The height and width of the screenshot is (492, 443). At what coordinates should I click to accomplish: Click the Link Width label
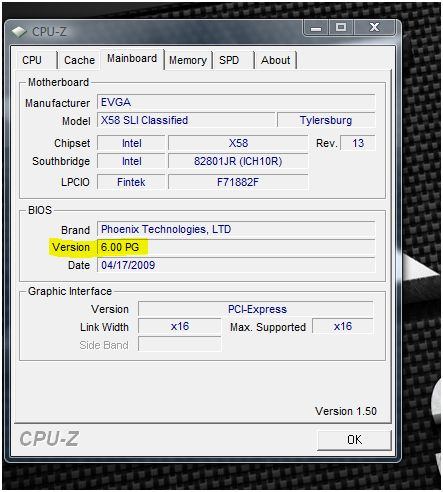pos(104,327)
